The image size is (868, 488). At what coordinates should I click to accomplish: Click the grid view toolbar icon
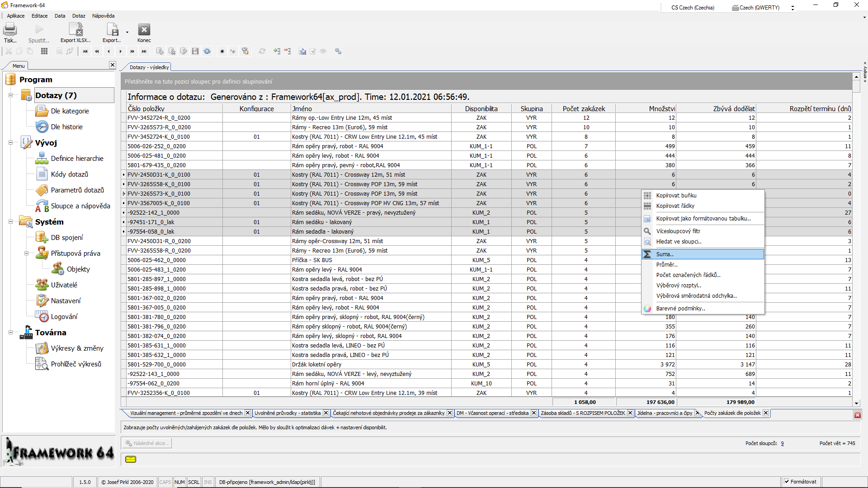pyautogui.click(x=44, y=51)
